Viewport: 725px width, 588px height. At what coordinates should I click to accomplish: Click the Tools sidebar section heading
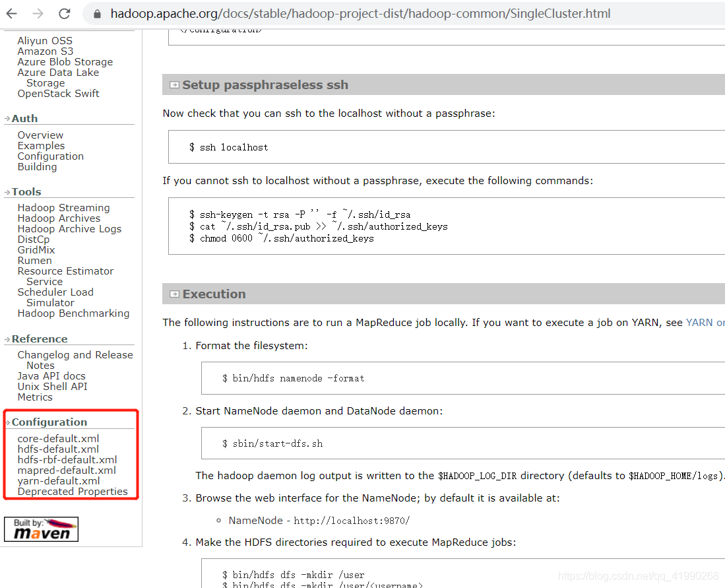(26, 191)
